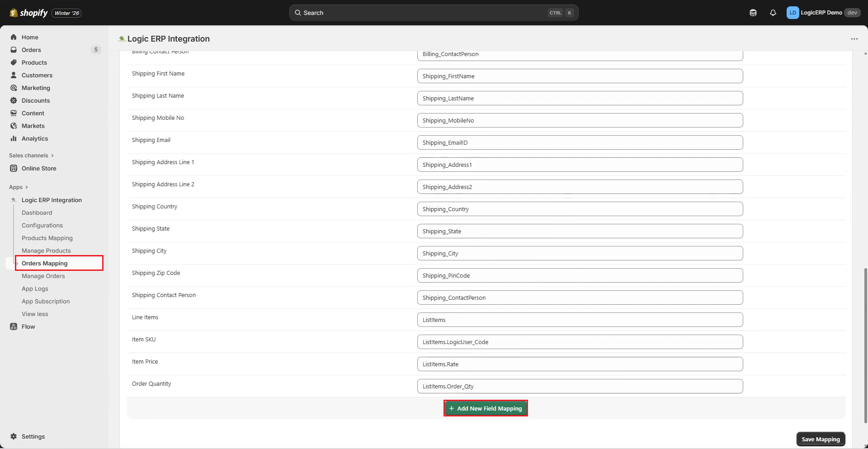Click the Products tag icon
Screen dimensions: 868x449
[x=14, y=62]
